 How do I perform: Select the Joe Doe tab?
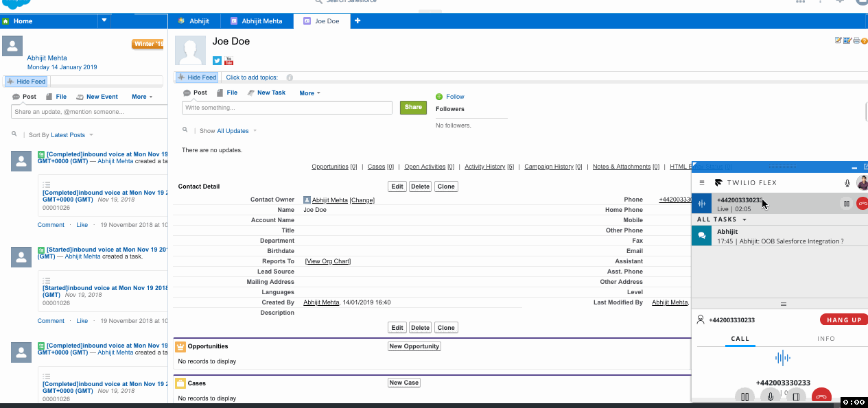click(x=322, y=21)
